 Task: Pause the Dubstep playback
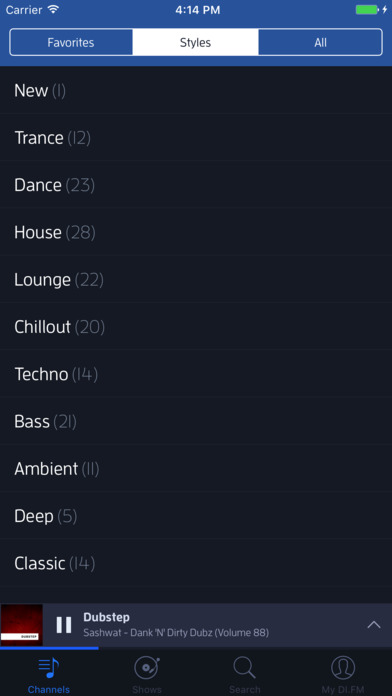pyautogui.click(x=64, y=625)
